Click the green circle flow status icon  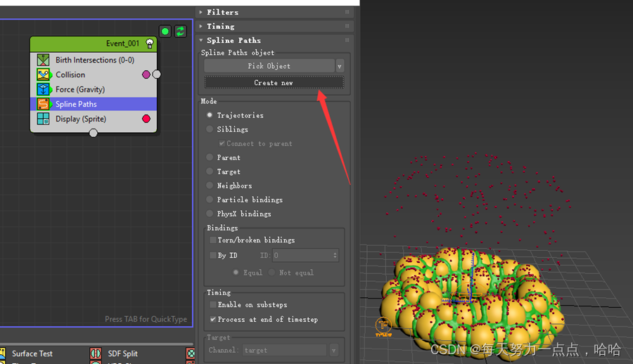(165, 32)
